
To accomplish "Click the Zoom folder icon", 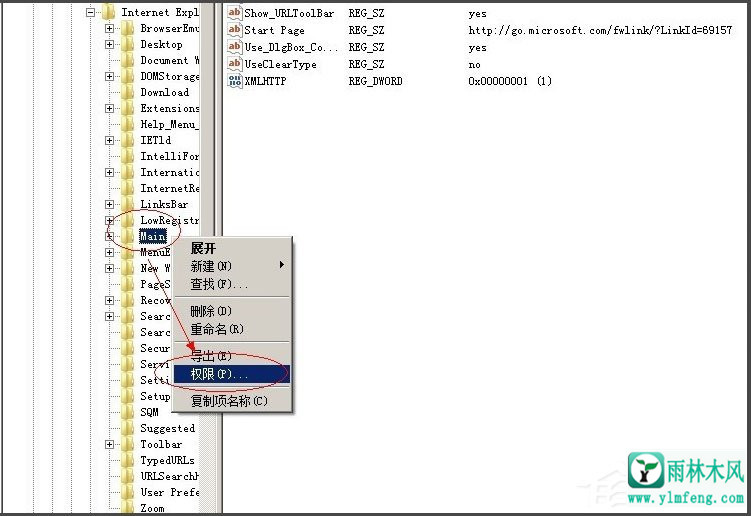I will click(127, 508).
